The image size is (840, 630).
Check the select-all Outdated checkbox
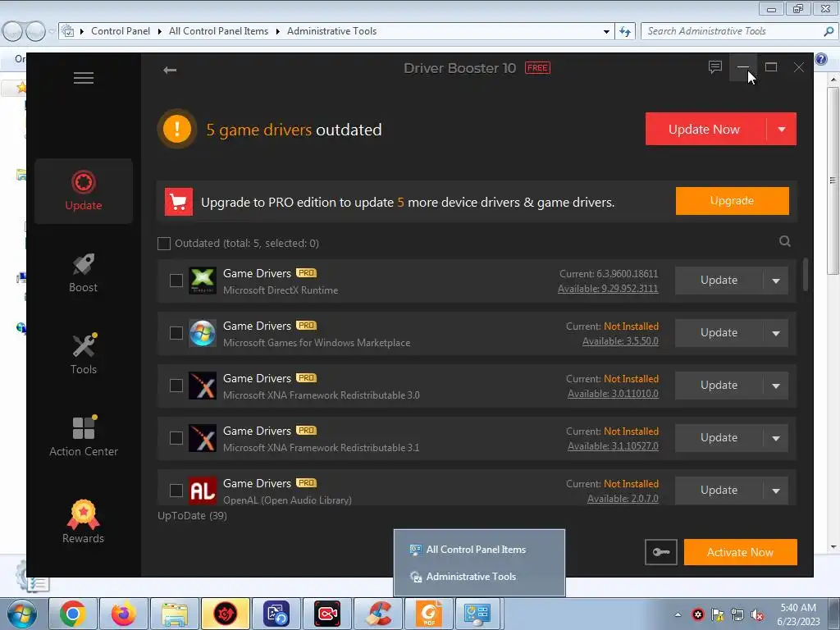(x=164, y=244)
